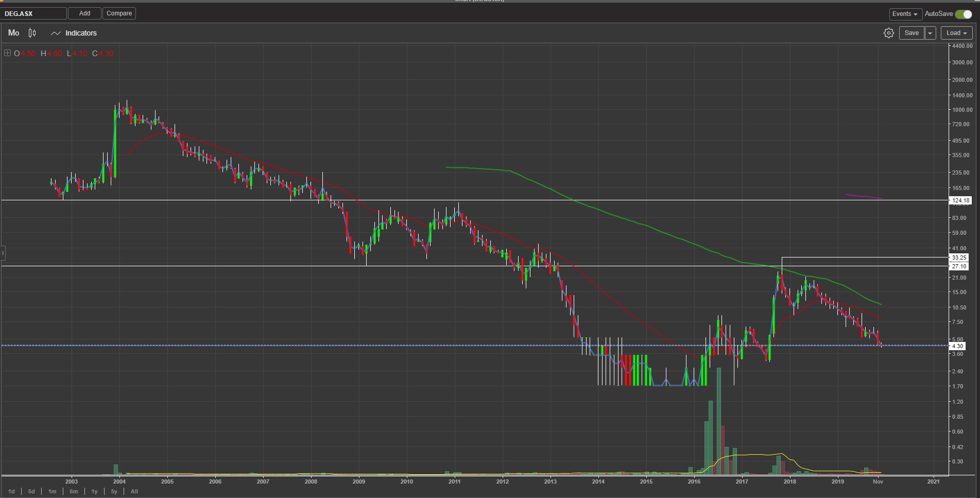This screenshot has width=980, height=498.
Task: Click the Save button
Action: tap(912, 33)
